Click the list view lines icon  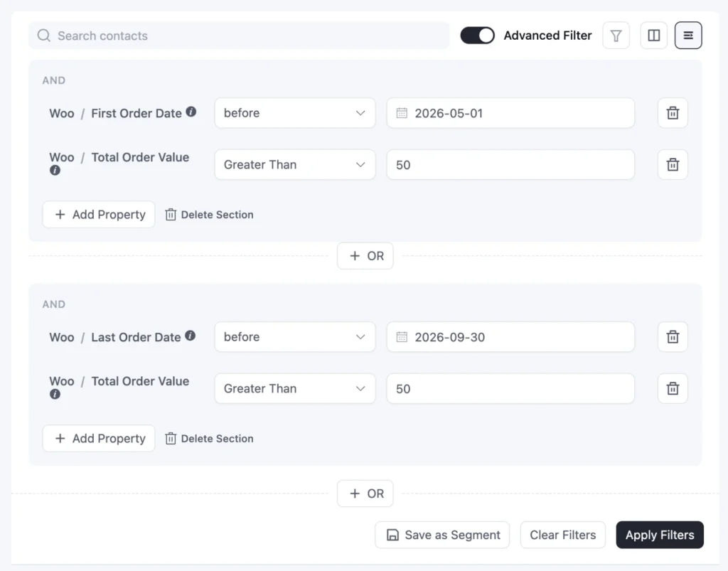[688, 36]
